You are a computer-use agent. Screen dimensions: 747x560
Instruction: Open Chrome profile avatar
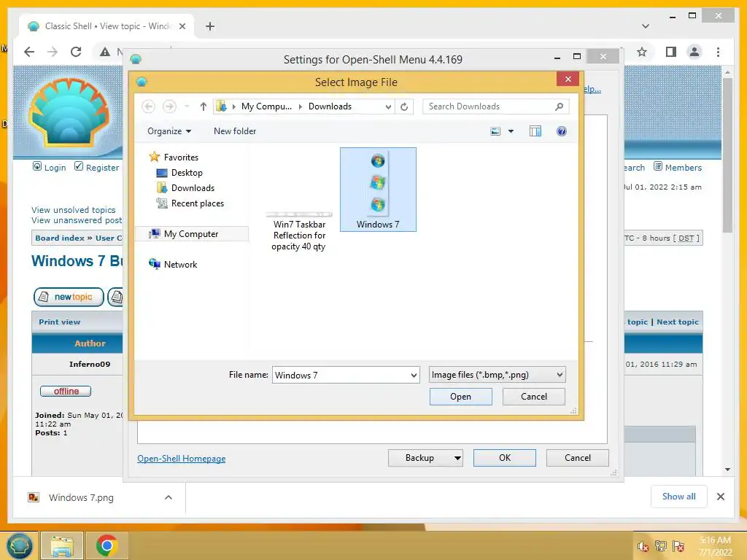pyautogui.click(x=694, y=52)
